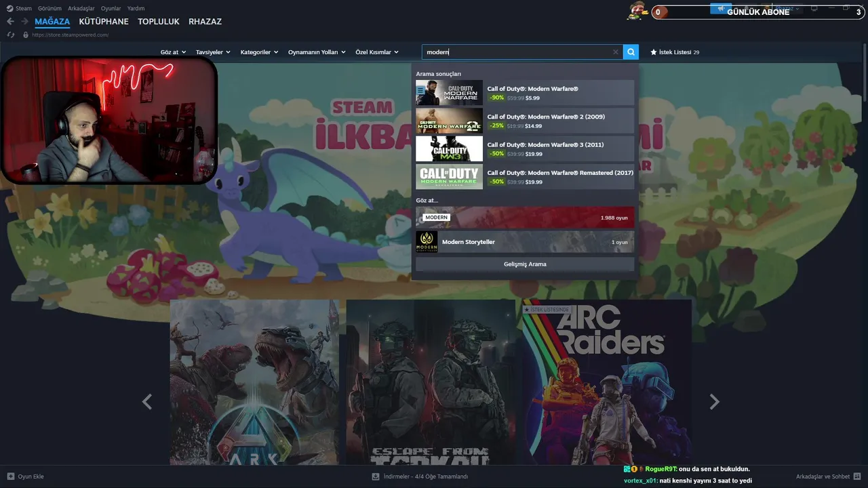Open the Modern Storyteller developer row
The height and width of the screenshot is (488, 868).
click(525, 242)
